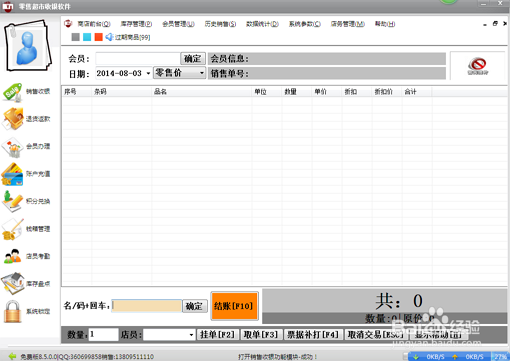Click the 品名 column header

pyautogui.click(x=202, y=92)
